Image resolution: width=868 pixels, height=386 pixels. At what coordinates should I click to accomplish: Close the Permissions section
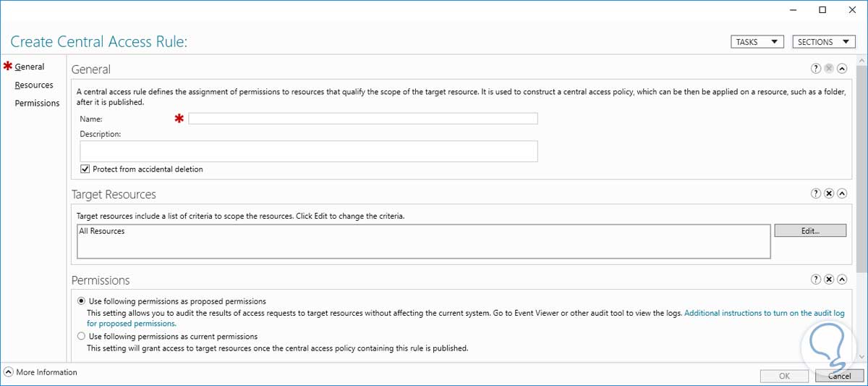pos(829,280)
